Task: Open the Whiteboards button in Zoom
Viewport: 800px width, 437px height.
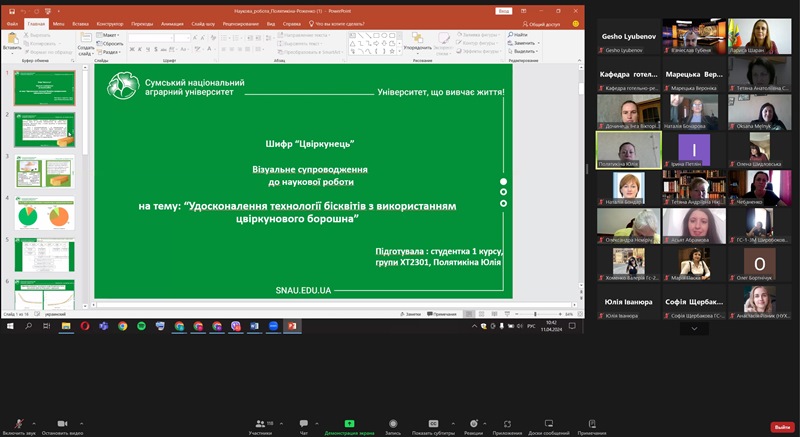Action: tap(548, 424)
